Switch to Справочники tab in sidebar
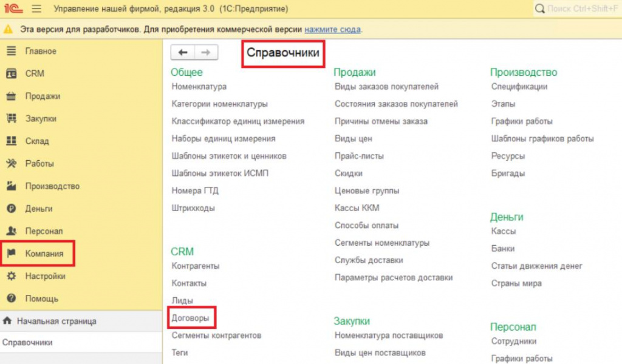 tap(27, 342)
